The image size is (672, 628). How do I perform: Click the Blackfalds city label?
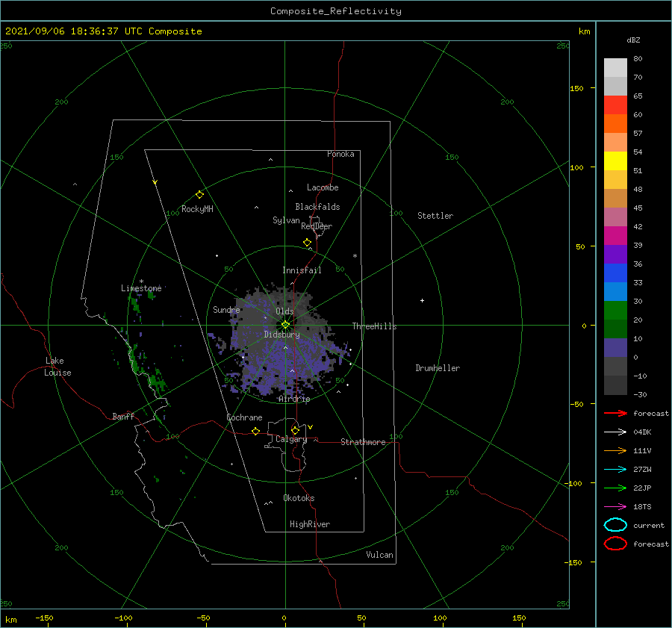[x=317, y=207]
